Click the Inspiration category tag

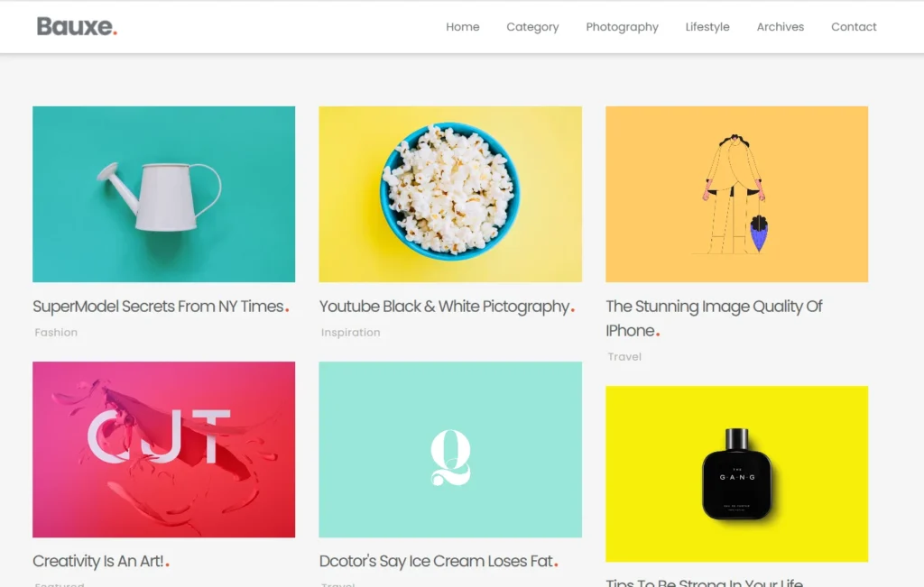(350, 333)
